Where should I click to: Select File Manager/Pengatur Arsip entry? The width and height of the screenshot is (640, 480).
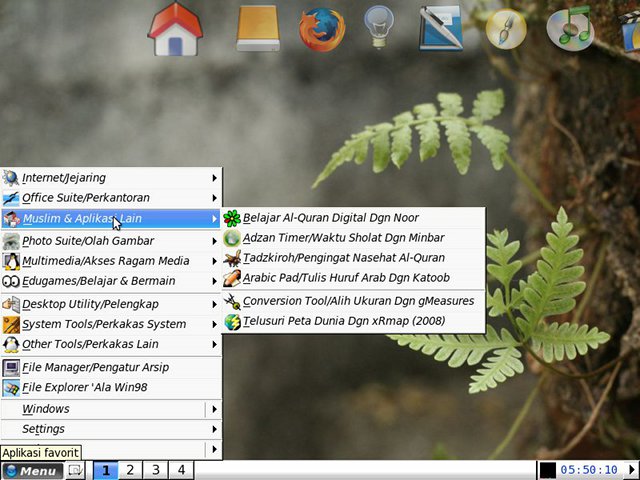[111, 367]
